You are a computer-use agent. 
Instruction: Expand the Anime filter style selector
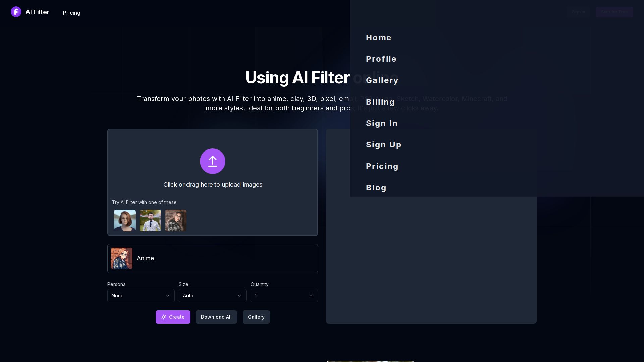(212, 258)
